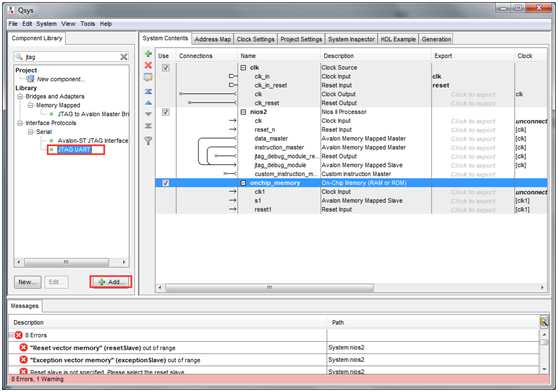Click the messages panel scroll-down arrow

(x=544, y=370)
